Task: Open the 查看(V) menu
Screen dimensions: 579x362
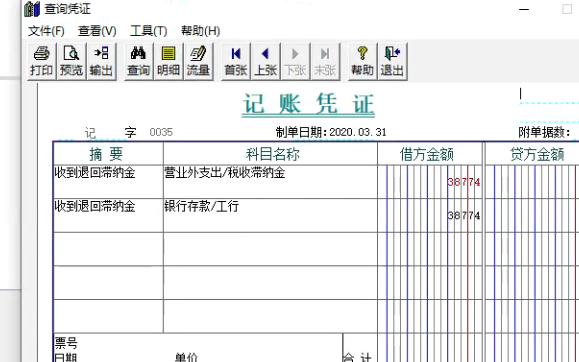Action: coord(97,31)
